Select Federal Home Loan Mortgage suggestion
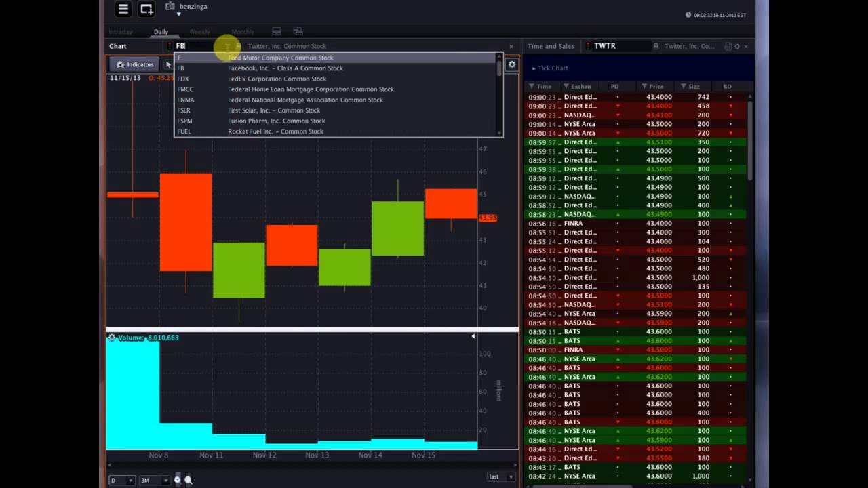Image resolution: width=868 pixels, height=488 pixels. 336,89
